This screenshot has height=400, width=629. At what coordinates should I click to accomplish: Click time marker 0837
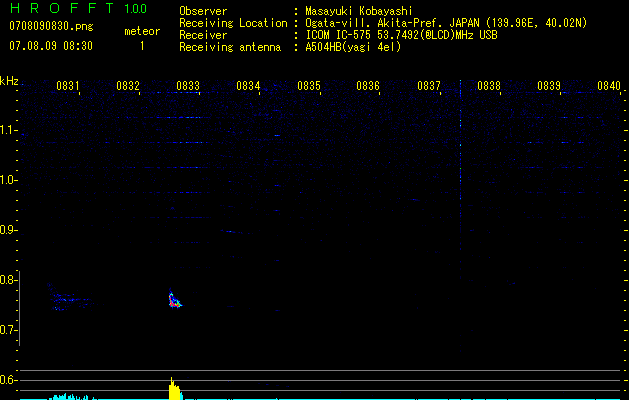pyautogui.click(x=429, y=86)
